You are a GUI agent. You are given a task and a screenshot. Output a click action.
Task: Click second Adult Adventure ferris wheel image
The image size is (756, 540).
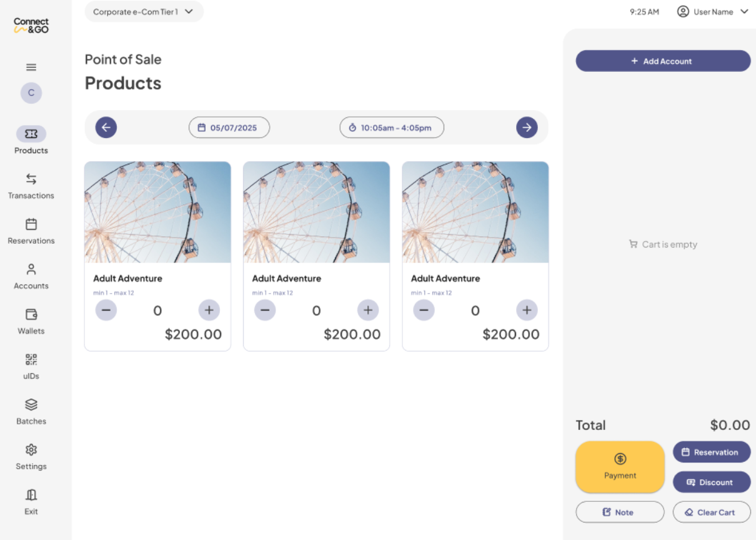316,212
